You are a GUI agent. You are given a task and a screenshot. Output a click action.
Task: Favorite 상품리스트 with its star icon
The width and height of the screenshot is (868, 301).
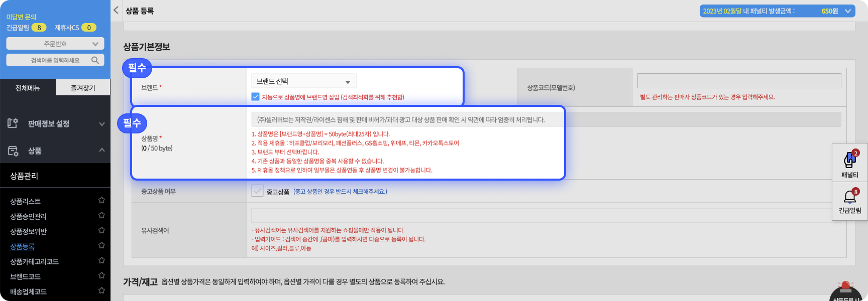[101, 201]
